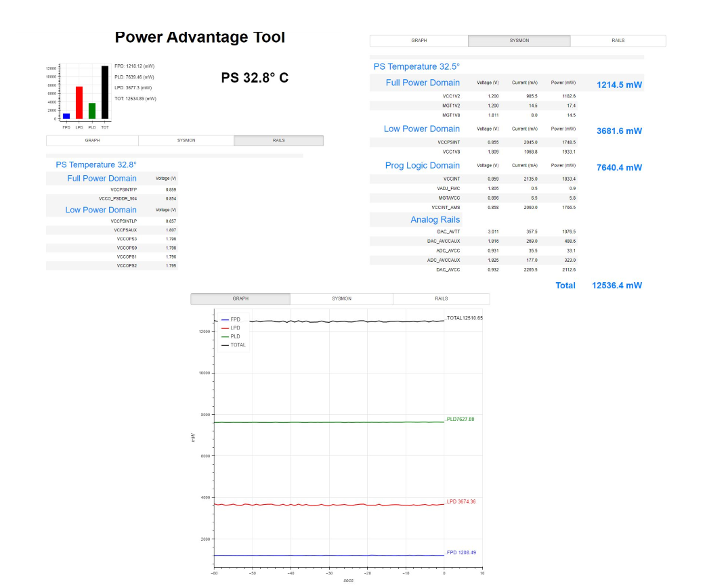This screenshot has width=728, height=586.
Task: Click the PS Temperature 32.5° label
Action: click(x=418, y=66)
